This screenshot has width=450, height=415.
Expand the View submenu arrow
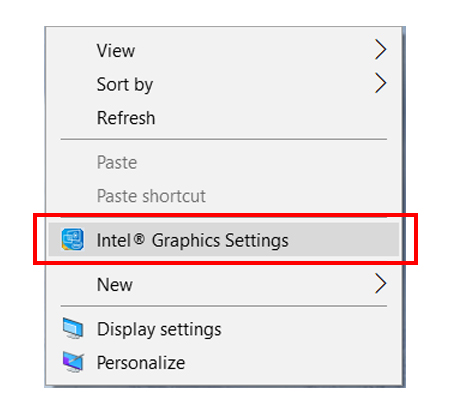[380, 49]
